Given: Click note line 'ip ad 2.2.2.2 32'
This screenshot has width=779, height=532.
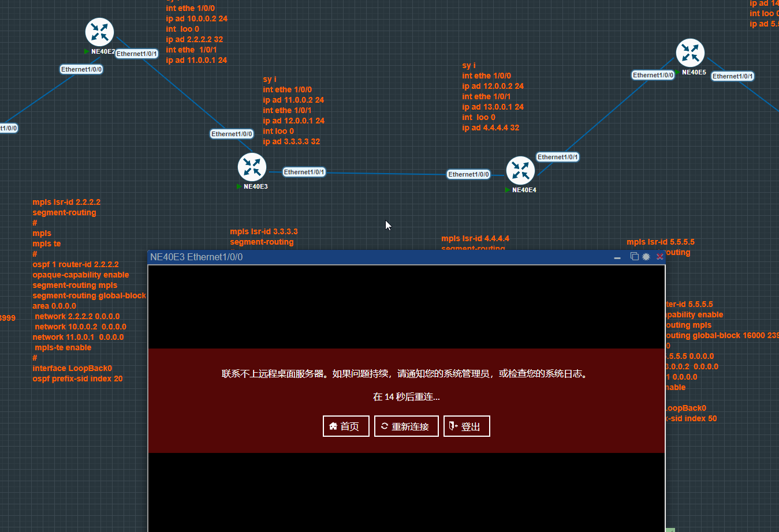Looking at the screenshot, I should [x=194, y=40].
